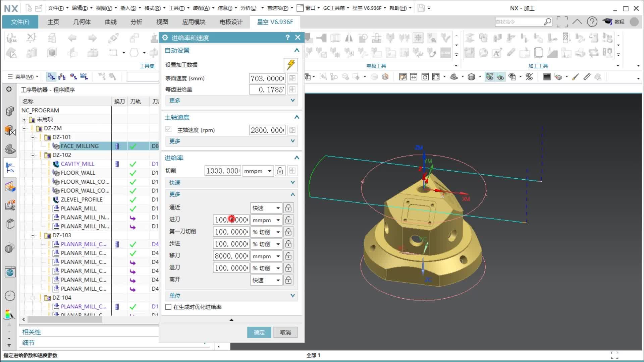Toggle the lock beside cut feed rate
644x362 pixels.
280,171
